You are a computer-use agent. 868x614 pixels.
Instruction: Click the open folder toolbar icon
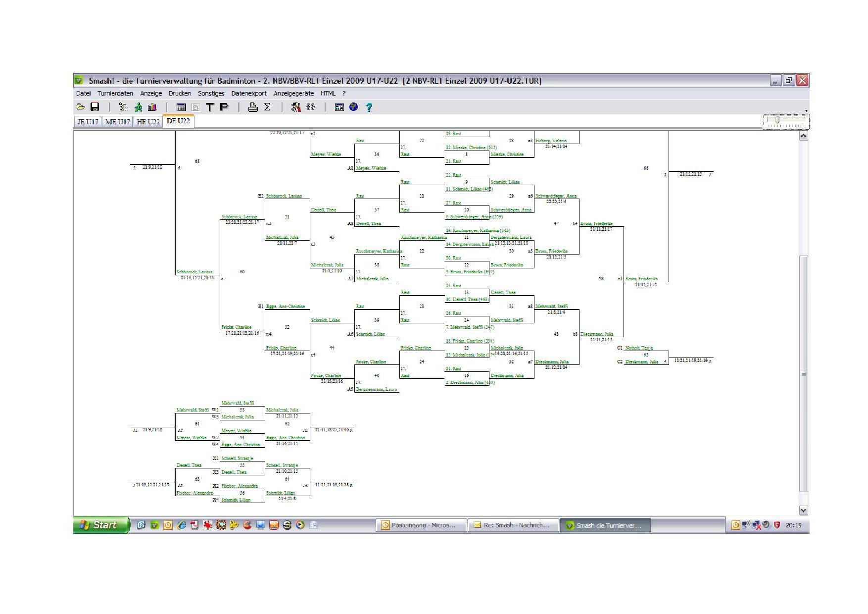(x=81, y=107)
